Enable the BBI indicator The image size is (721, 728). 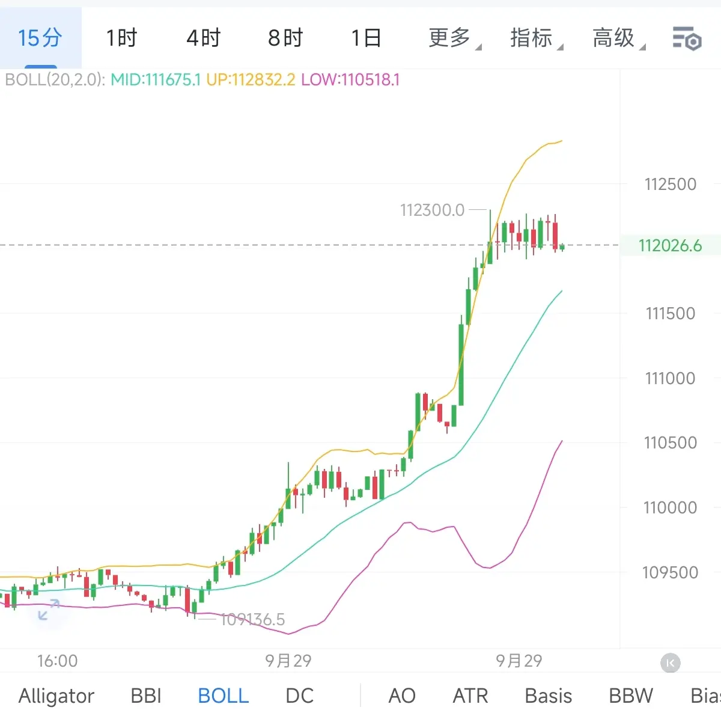click(x=146, y=696)
